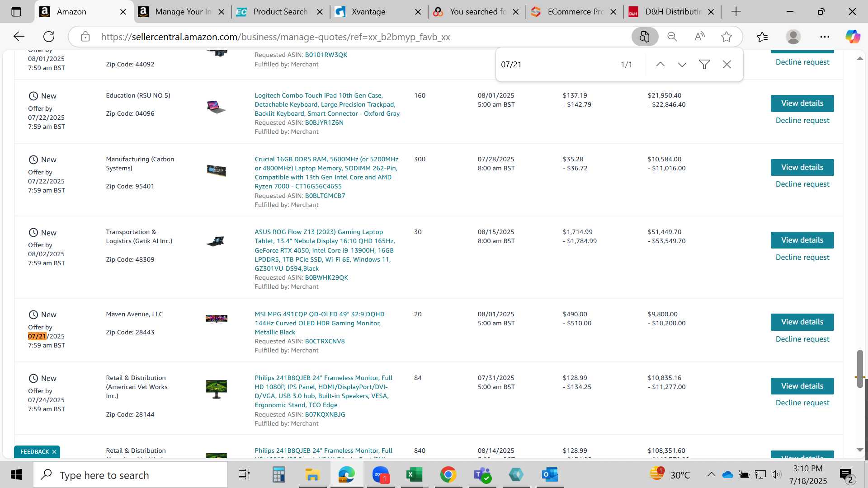View details for Crucial 16GB DDR5 RAM request
The width and height of the screenshot is (868, 488).
click(x=802, y=168)
